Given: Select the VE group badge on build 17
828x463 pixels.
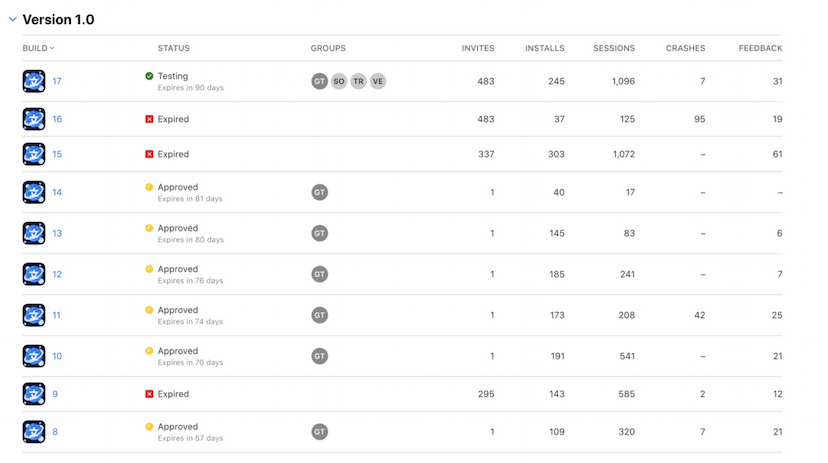Looking at the screenshot, I should pyautogui.click(x=378, y=81).
